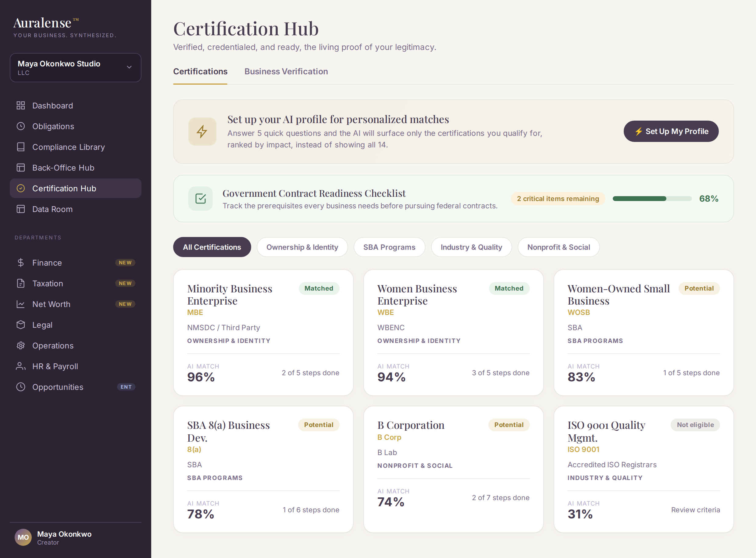Click Review criteria on ISO 9001 card
This screenshot has height=558, width=756.
[695, 510]
